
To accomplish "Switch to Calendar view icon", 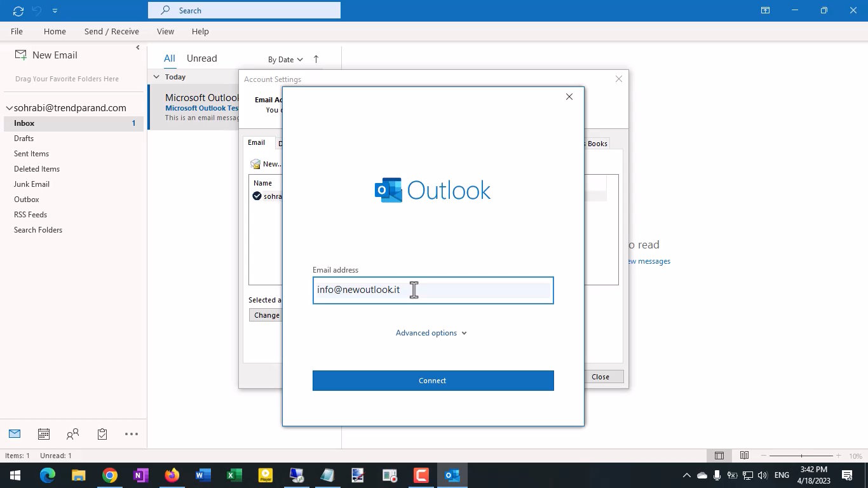I will 44,434.
